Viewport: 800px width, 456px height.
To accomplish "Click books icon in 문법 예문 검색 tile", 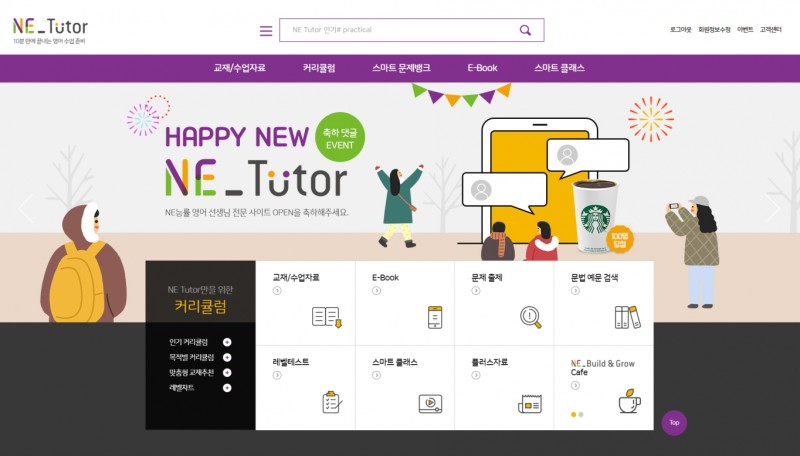I will (628, 317).
